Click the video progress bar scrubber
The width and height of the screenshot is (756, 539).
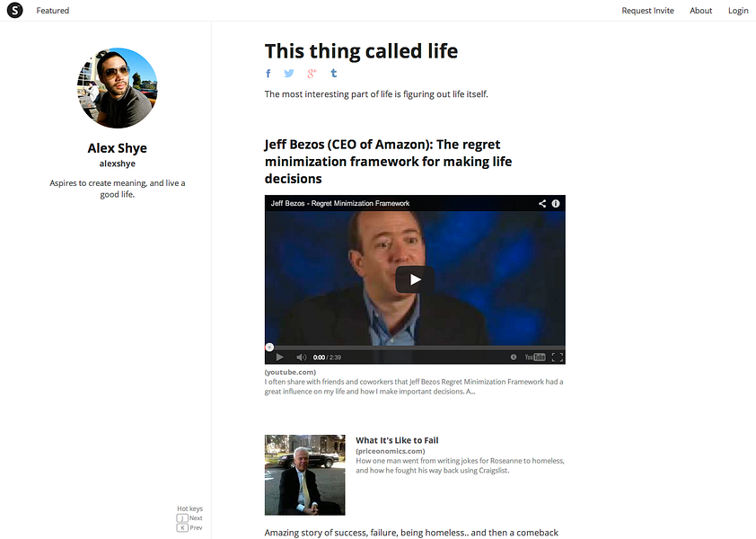(x=269, y=347)
